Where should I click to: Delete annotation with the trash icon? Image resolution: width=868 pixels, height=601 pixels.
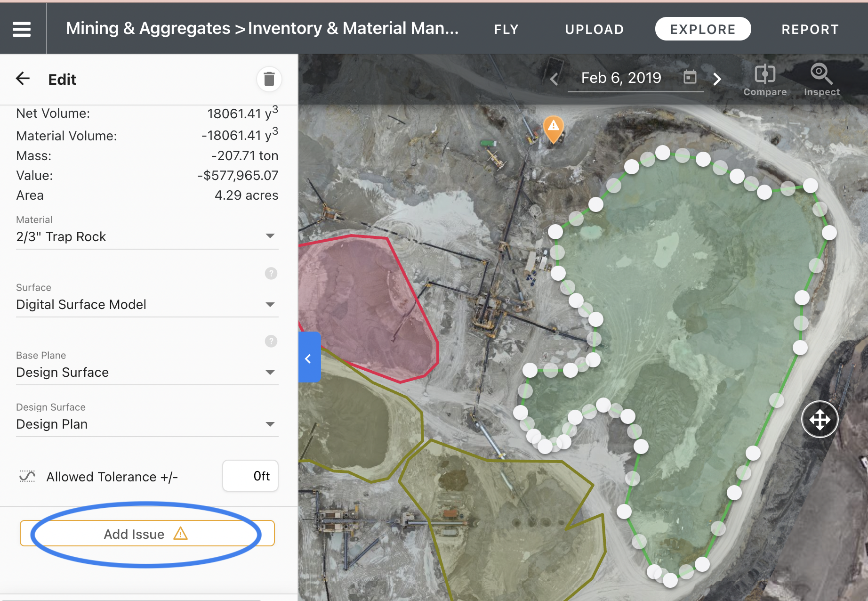(269, 79)
